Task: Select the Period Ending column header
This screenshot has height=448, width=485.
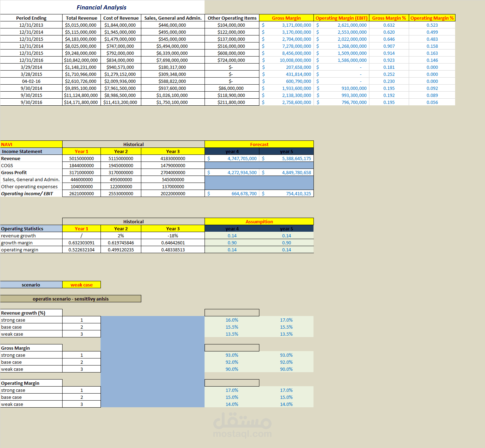Action: pyautogui.click(x=31, y=18)
